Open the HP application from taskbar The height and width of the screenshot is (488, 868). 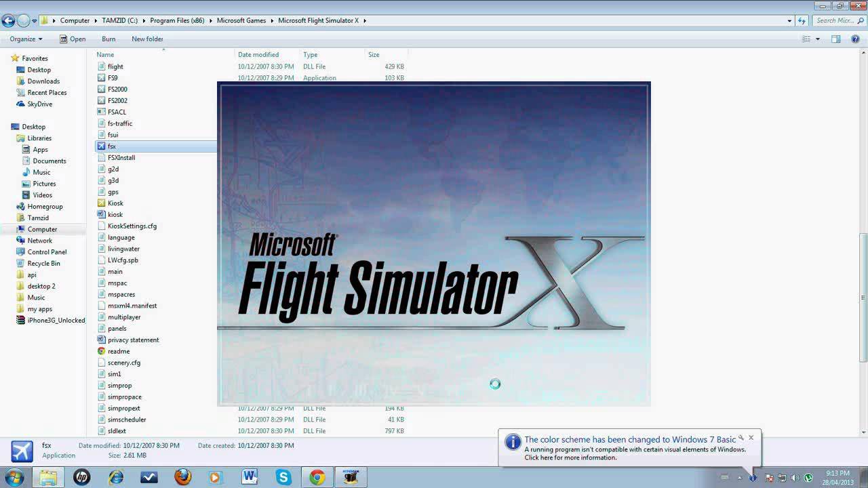click(81, 477)
